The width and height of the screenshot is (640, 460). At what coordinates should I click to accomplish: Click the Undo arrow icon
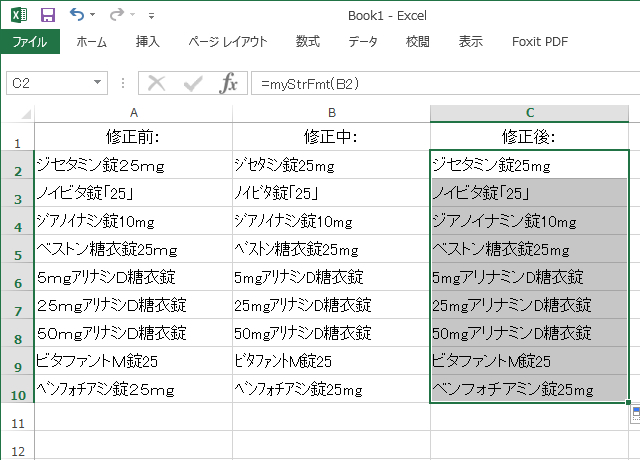click(77, 15)
